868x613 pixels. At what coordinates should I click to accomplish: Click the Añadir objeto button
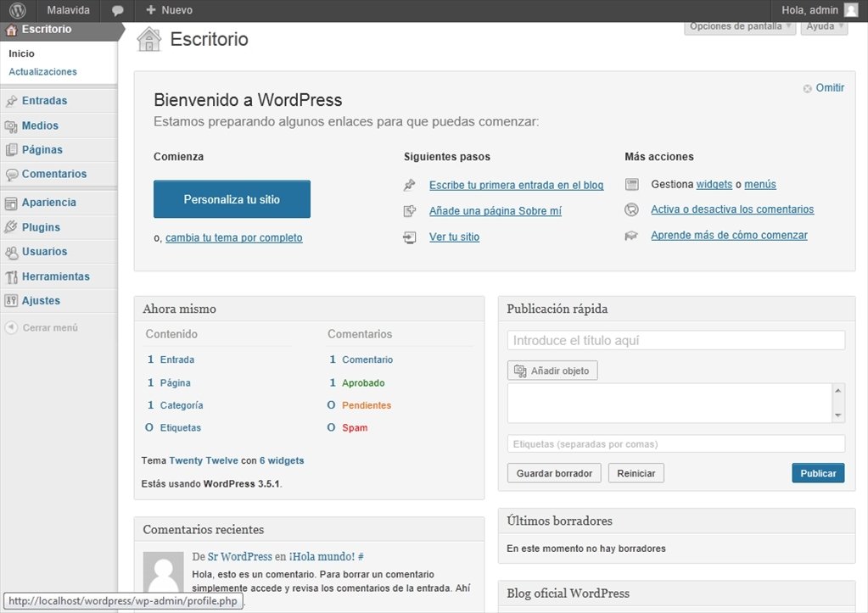pyautogui.click(x=552, y=371)
